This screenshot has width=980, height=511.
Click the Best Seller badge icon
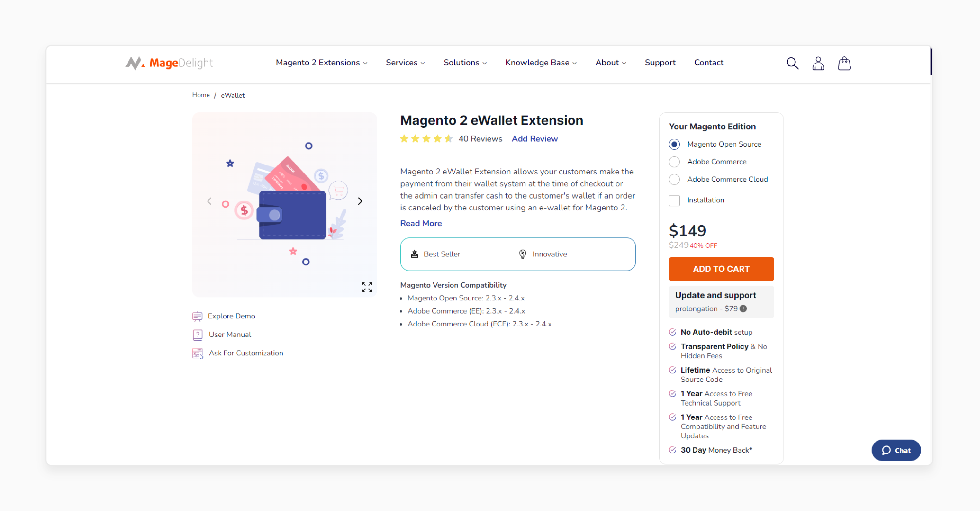pos(414,254)
